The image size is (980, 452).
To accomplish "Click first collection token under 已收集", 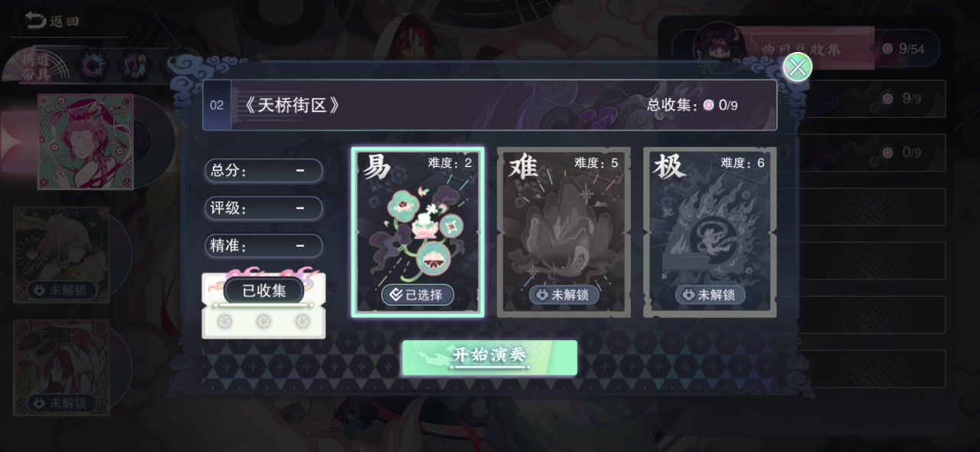I will pos(225,321).
